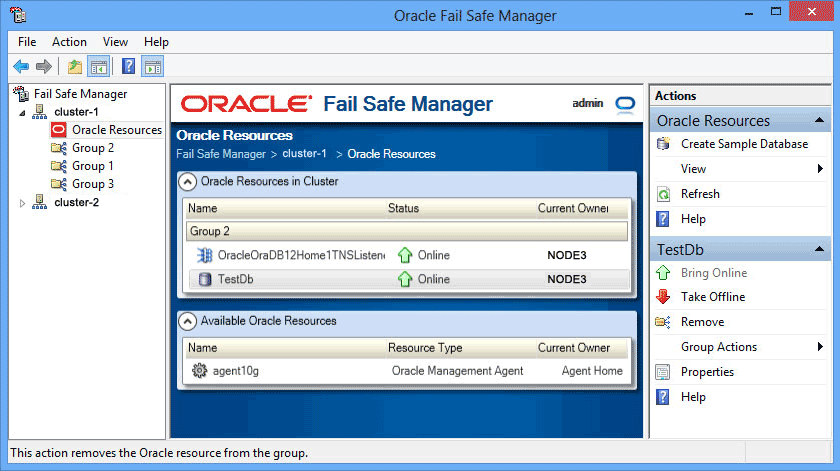Select Group 3 in the tree

[x=93, y=184]
